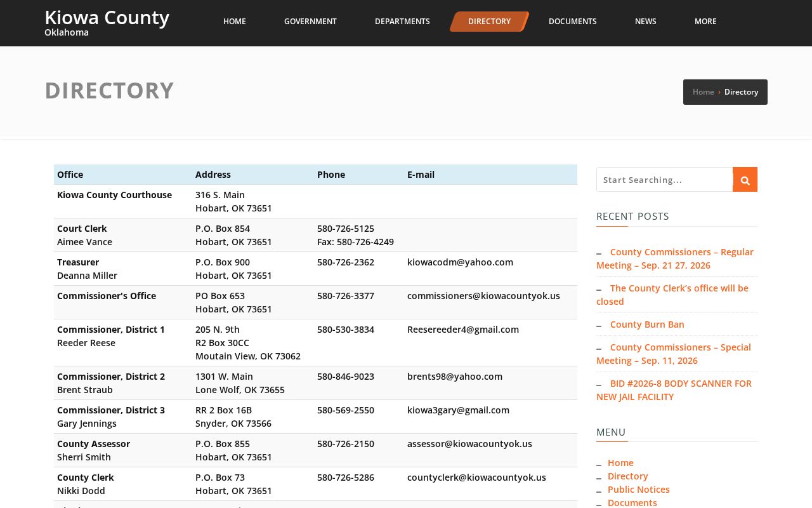
Task: Click the County Clerk phone 580-726-5286
Action: tap(346, 478)
